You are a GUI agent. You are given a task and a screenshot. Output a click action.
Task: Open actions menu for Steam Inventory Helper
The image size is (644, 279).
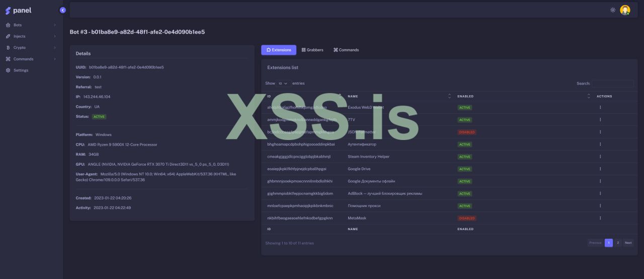[600, 157]
